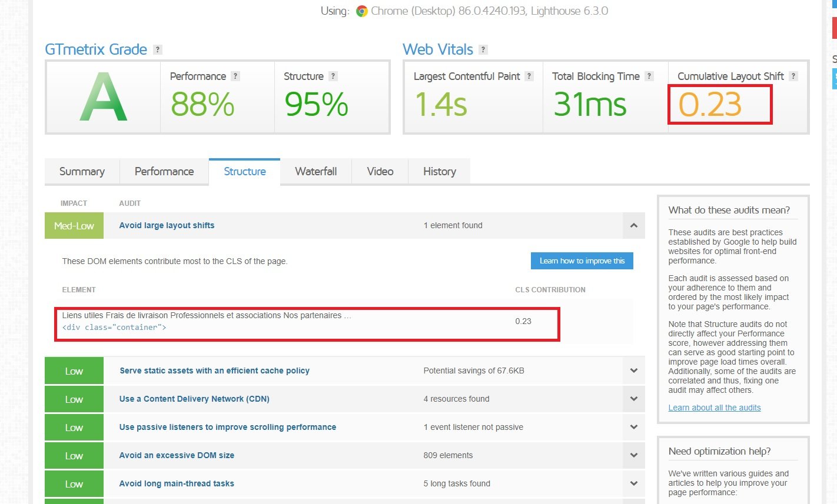This screenshot has width=837, height=504.
Task: Expand the Content Delivery Network audit
Action: 634,399
